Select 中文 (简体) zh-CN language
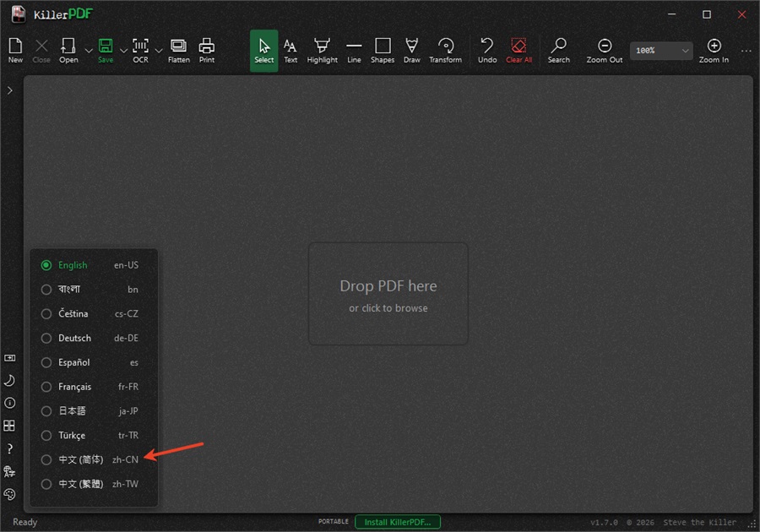760x532 pixels. click(x=93, y=459)
